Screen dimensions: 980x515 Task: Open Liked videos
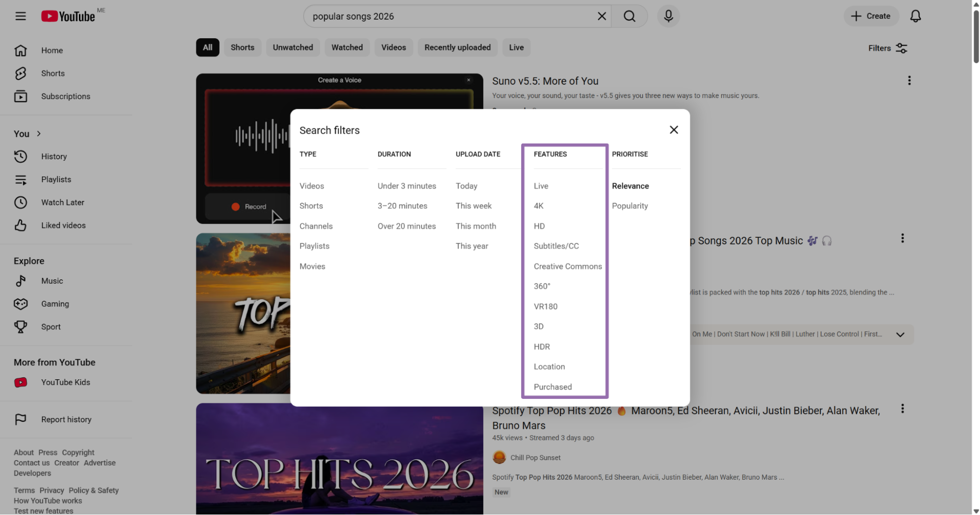[66, 226]
